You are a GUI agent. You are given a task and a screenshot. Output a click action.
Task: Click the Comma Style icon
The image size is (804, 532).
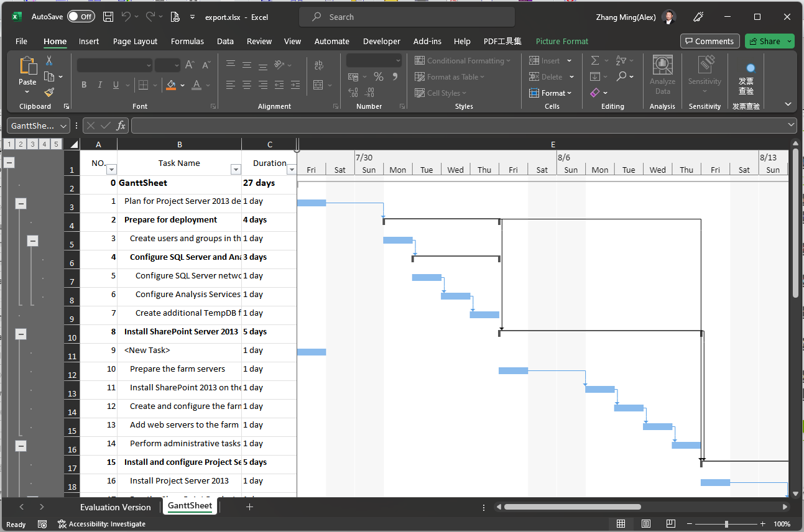pos(394,77)
